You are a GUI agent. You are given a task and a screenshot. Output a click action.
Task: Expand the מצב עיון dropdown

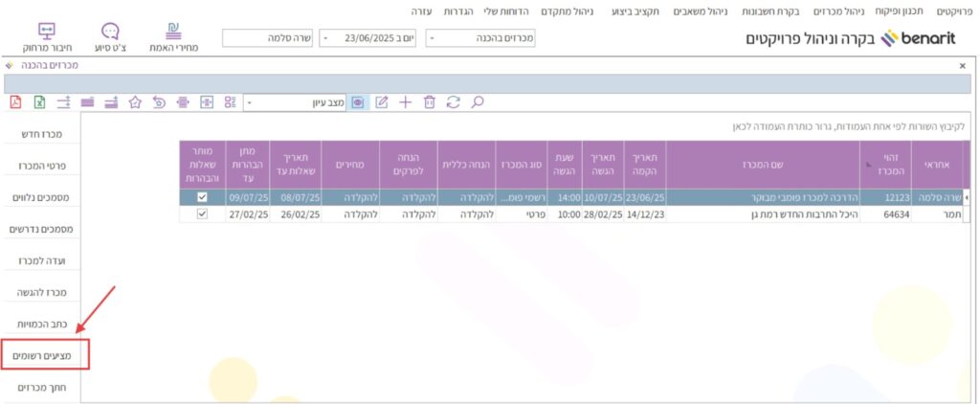(x=251, y=102)
